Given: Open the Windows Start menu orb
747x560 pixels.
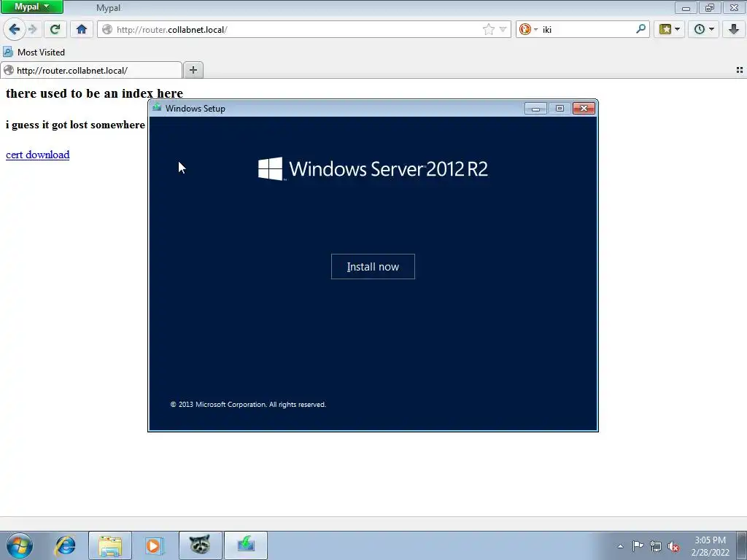Looking at the screenshot, I should pos(20,545).
